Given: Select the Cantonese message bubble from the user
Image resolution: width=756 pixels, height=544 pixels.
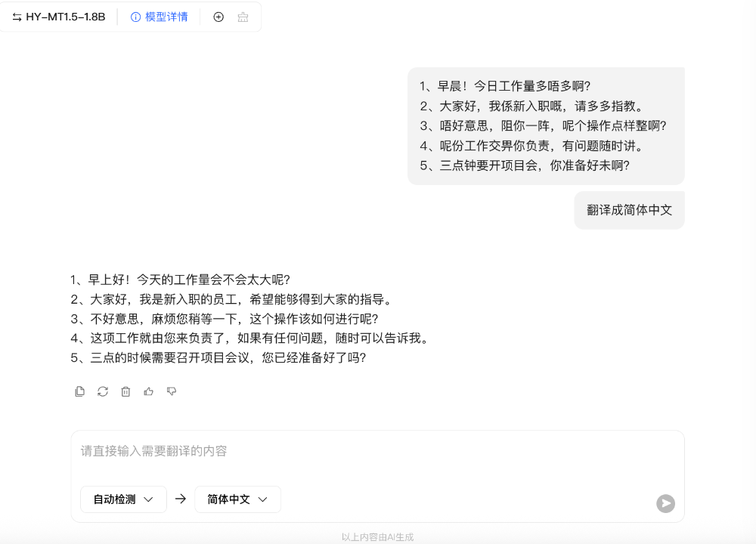Looking at the screenshot, I should point(546,125).
